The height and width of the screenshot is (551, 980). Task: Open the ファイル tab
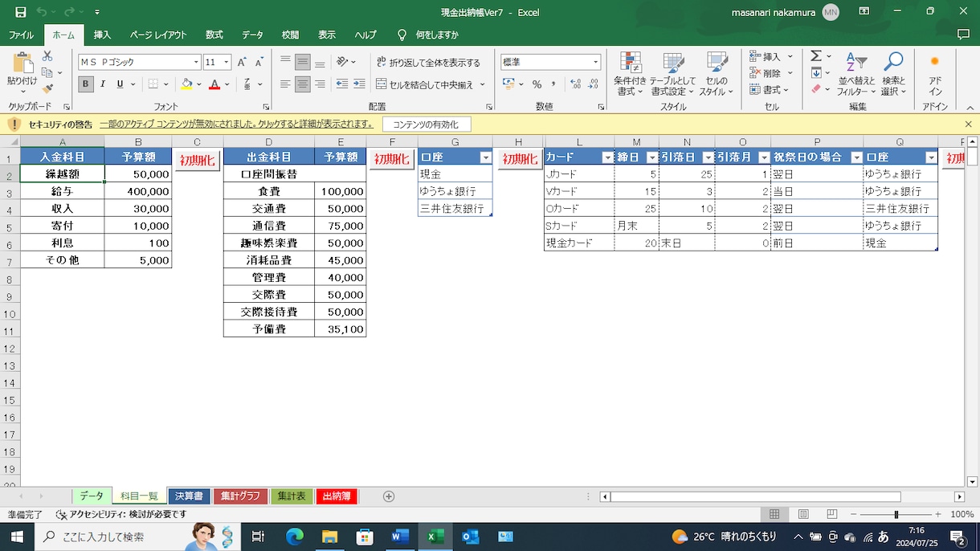click(21, 35)
